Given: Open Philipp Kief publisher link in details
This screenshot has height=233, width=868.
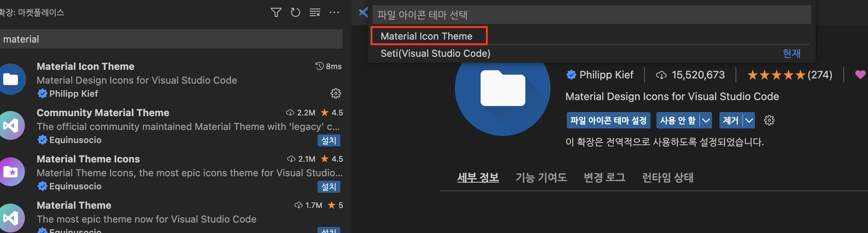Looking at the screenshot, I should 606,75.
